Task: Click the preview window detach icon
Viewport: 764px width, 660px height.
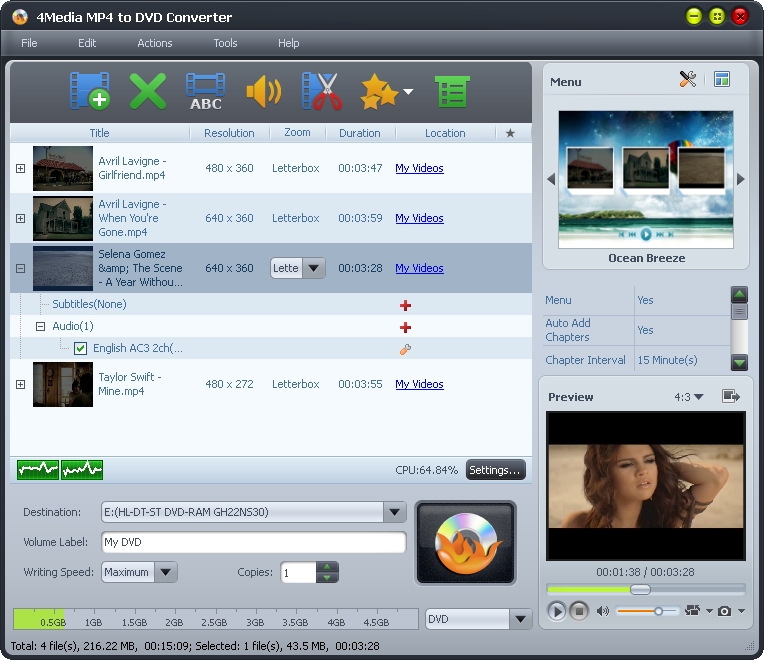Action: 730,396
